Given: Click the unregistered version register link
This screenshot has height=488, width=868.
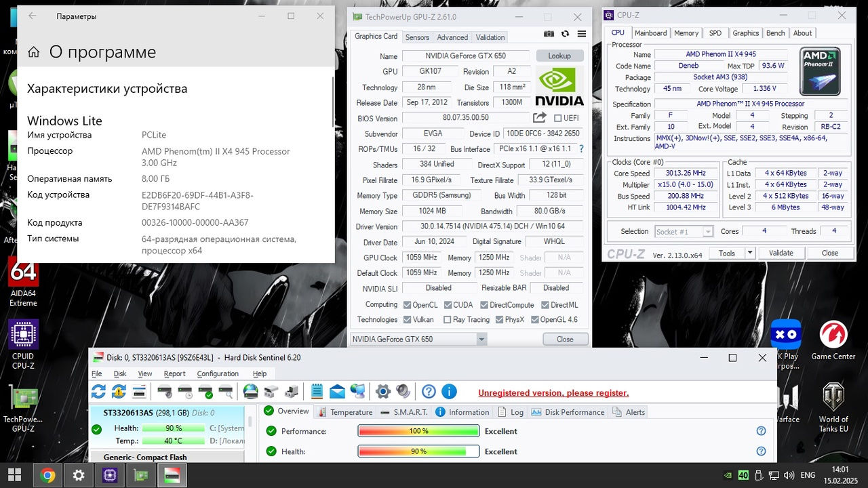Looking at the screenshot, I should point(553,393).
